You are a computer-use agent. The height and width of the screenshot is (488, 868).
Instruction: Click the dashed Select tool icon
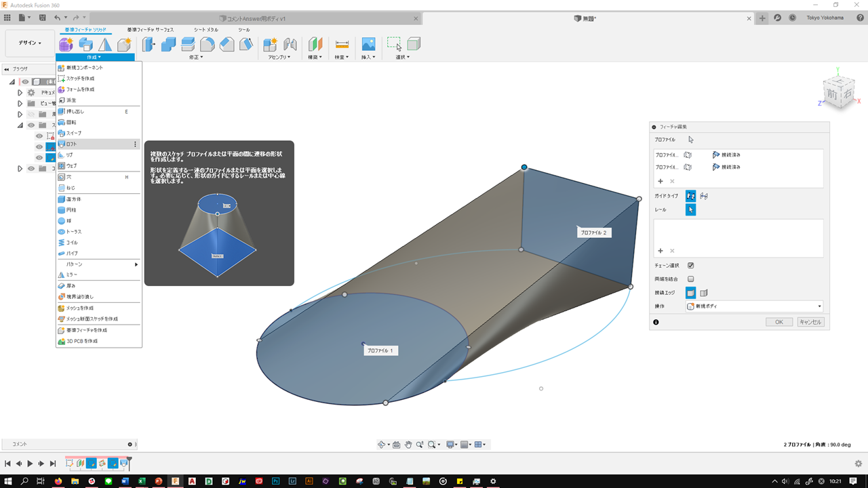(x=394, y=44)
